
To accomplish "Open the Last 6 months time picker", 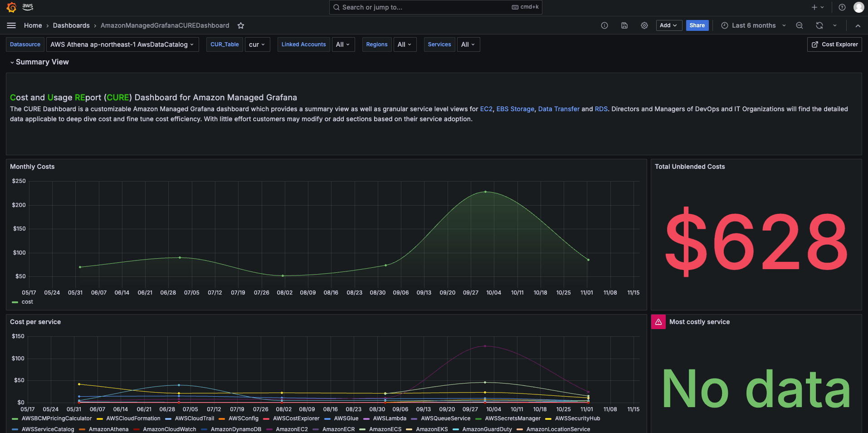I will [753, 25].
